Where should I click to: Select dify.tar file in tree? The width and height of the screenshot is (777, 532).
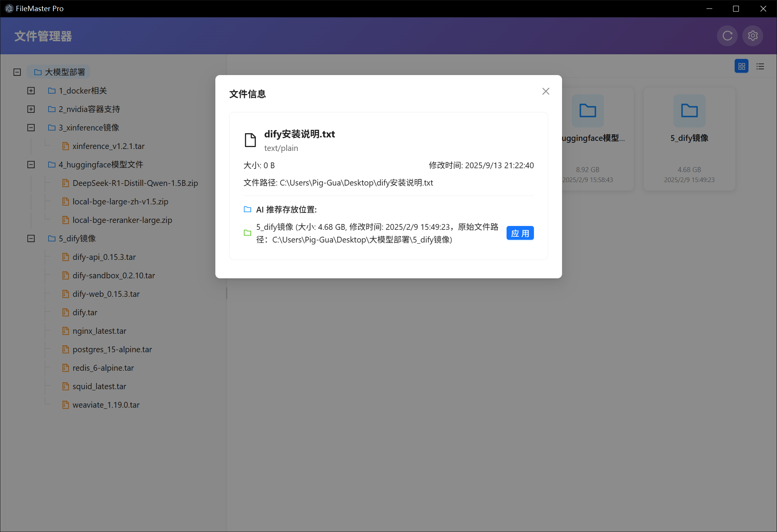(x=79, y=312)
